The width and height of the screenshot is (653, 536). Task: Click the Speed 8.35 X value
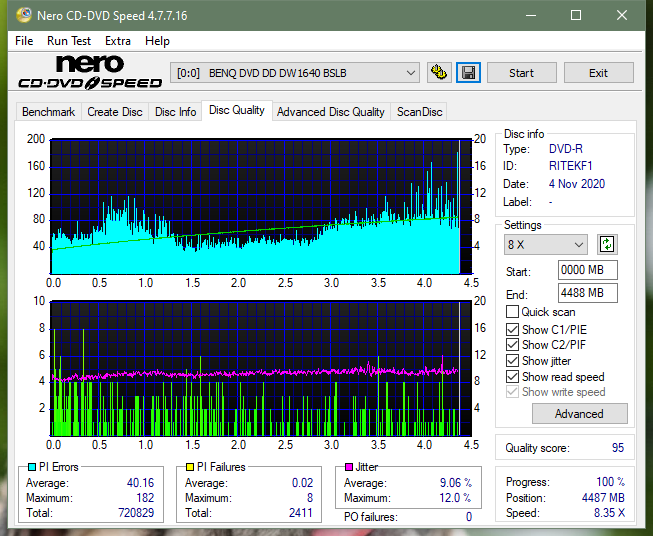point(609,513)
